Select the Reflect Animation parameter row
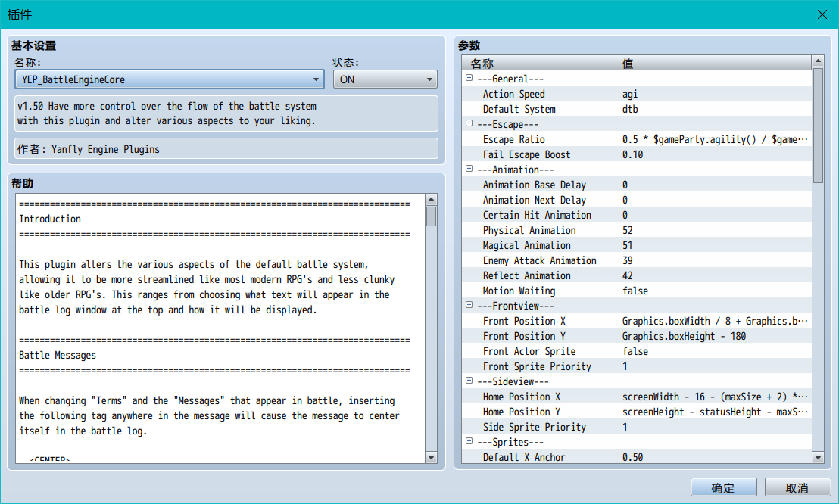The width and height of the screenshot is (839, 504). point(637,275)
